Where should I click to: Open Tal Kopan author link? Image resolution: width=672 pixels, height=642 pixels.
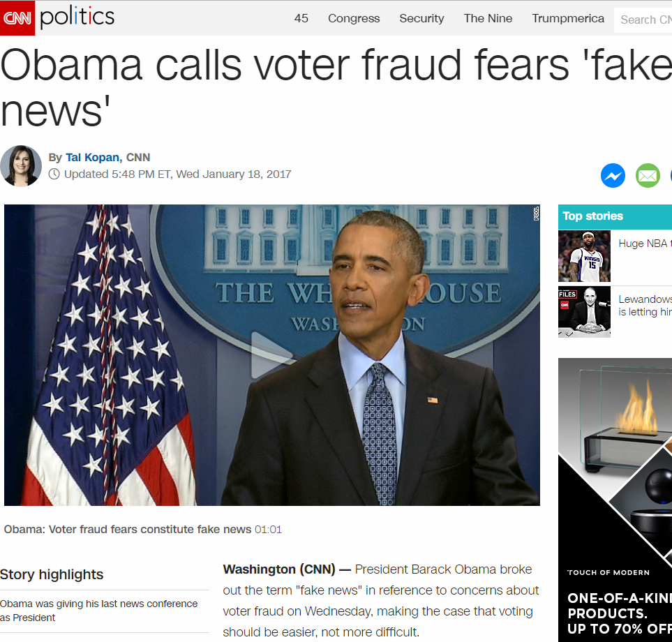[x=92, y=157]
